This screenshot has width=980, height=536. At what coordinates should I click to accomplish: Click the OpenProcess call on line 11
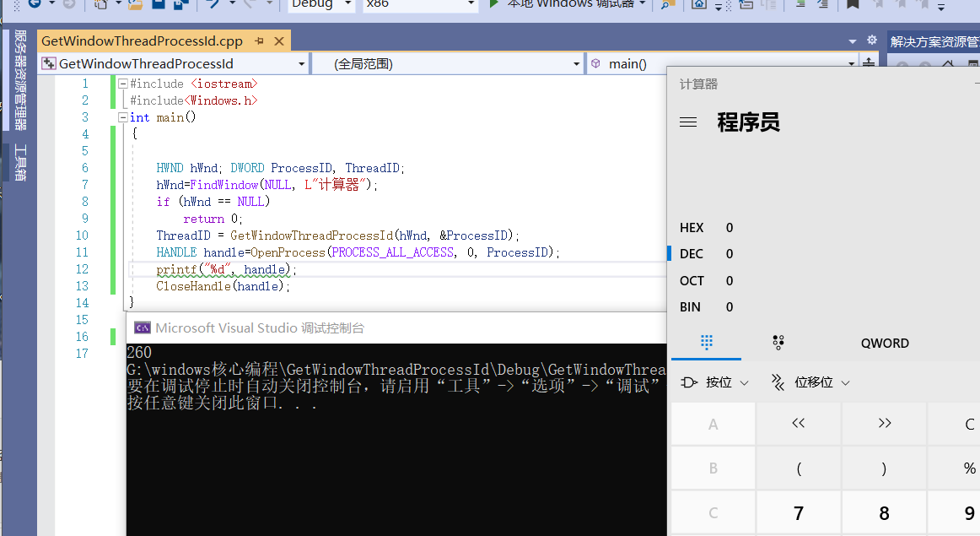288,252
